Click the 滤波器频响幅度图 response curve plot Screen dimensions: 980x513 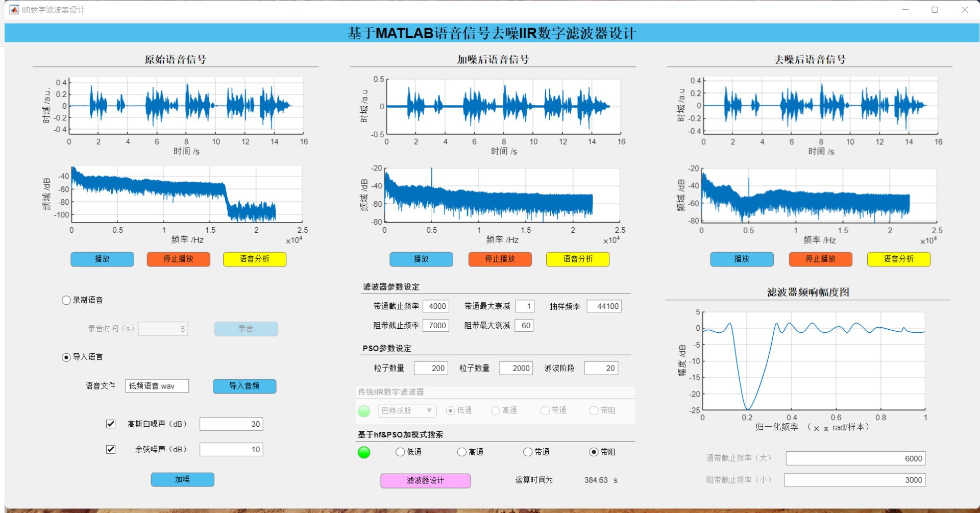coord(814,361)
